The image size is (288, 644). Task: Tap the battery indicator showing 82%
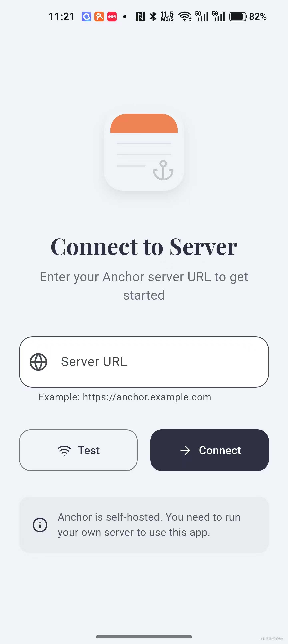(x=248, y=17)
